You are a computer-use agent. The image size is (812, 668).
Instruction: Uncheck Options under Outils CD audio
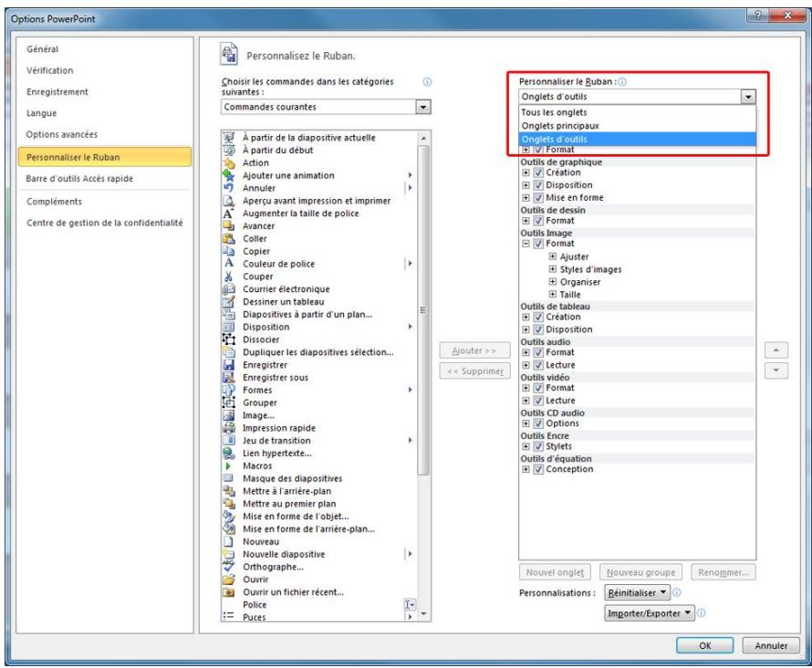(x=538, y=423)
